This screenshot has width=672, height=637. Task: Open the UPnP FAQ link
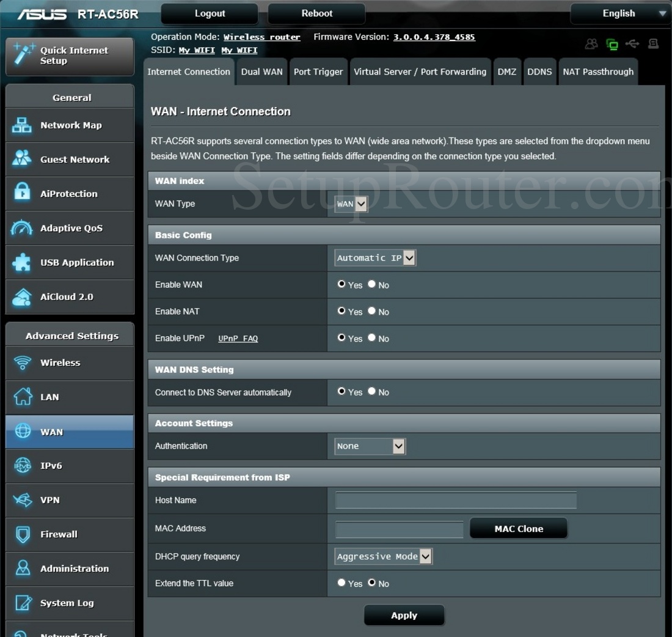tap(238, 339)
